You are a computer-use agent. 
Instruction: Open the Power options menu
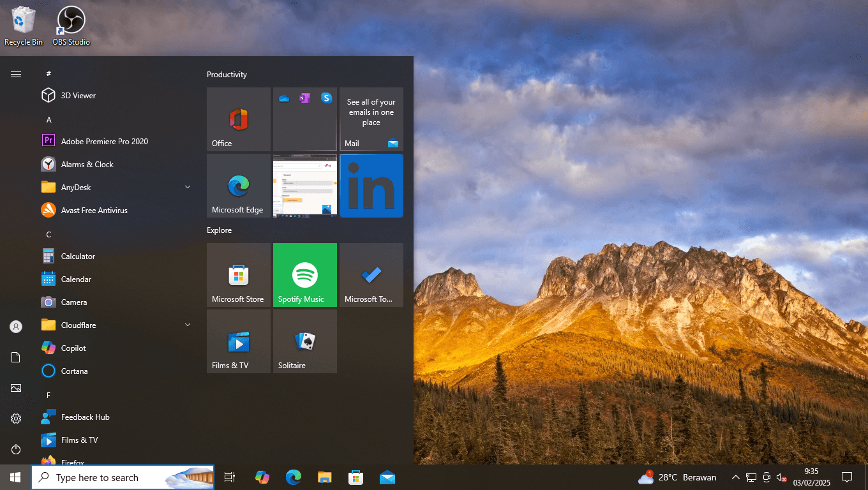pos(16,449)
